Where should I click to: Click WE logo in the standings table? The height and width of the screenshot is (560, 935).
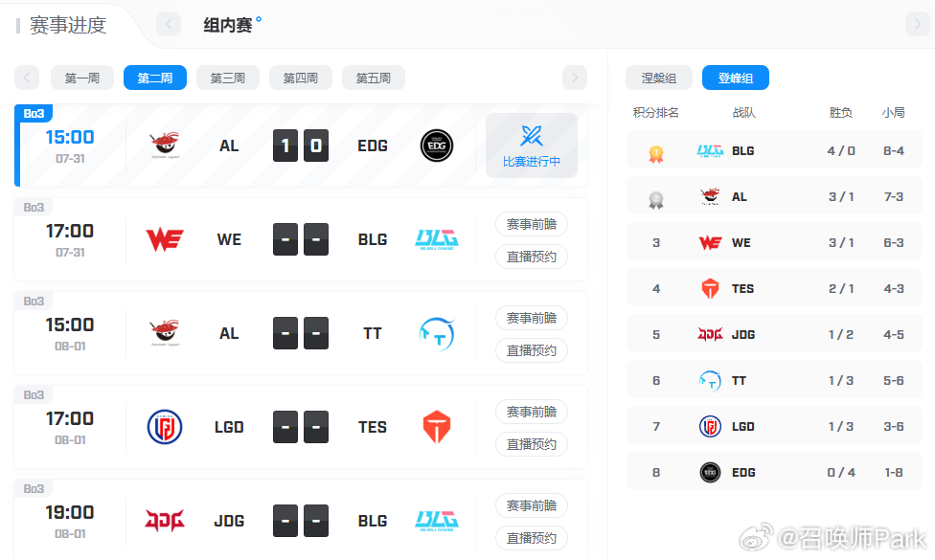pos(710,242)
